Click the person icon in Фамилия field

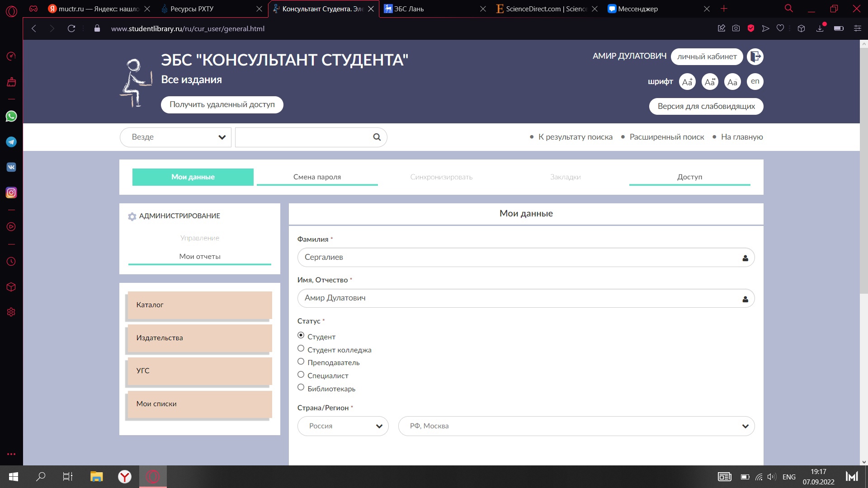tap(745, 258)
